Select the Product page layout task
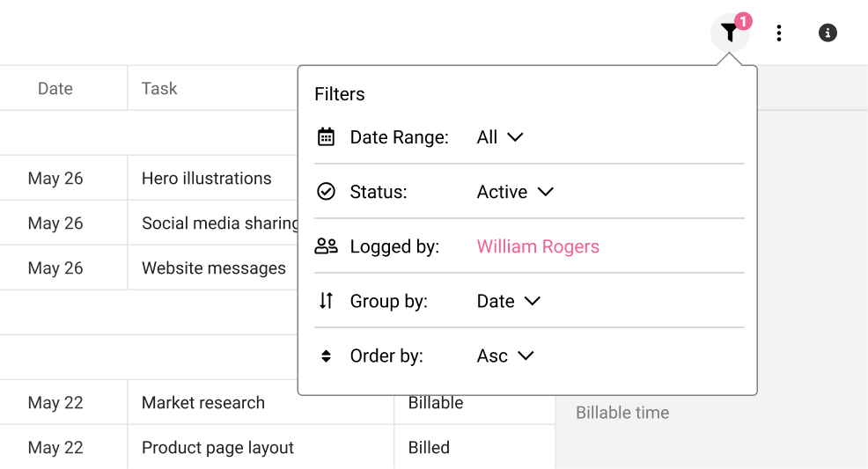 tap(217, 447)
